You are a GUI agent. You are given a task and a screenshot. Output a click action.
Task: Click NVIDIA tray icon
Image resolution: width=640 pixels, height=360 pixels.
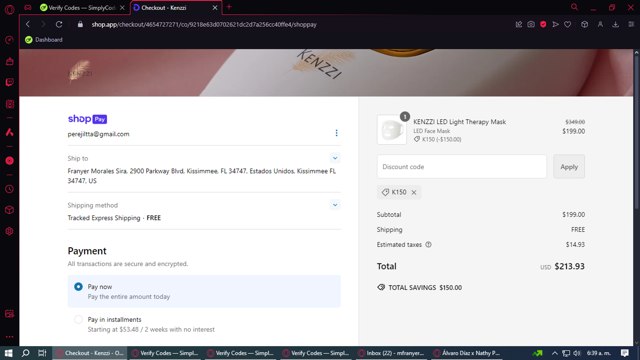[538, 353]
